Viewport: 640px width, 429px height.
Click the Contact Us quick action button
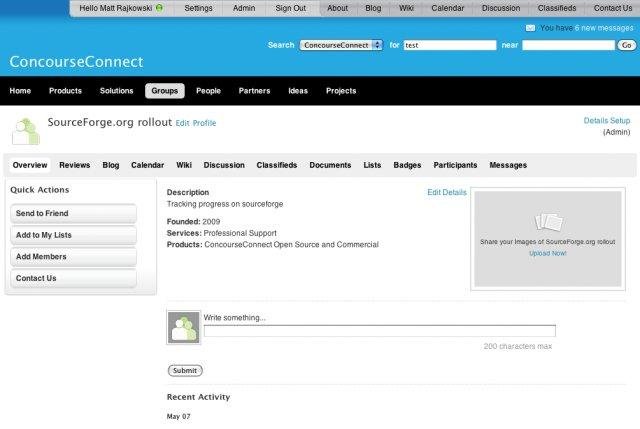click(73, 278)
